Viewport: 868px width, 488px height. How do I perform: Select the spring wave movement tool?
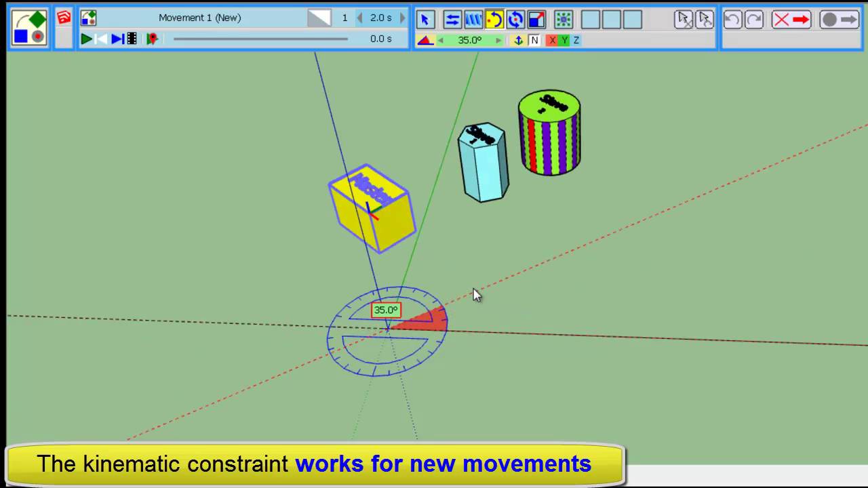point(473,19)
